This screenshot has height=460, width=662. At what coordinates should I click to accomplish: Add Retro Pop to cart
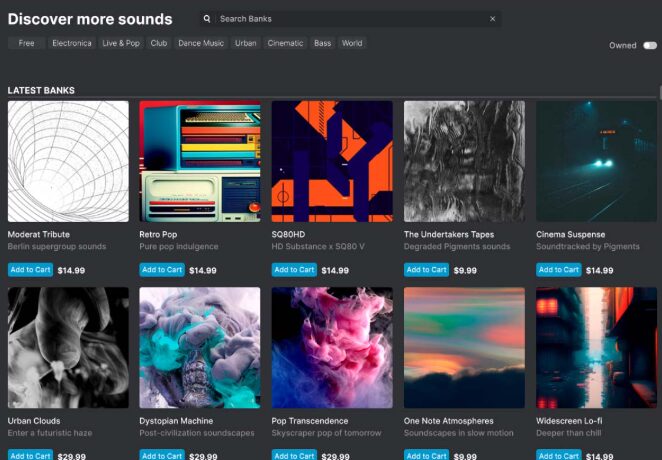click(x=162, y=270)
